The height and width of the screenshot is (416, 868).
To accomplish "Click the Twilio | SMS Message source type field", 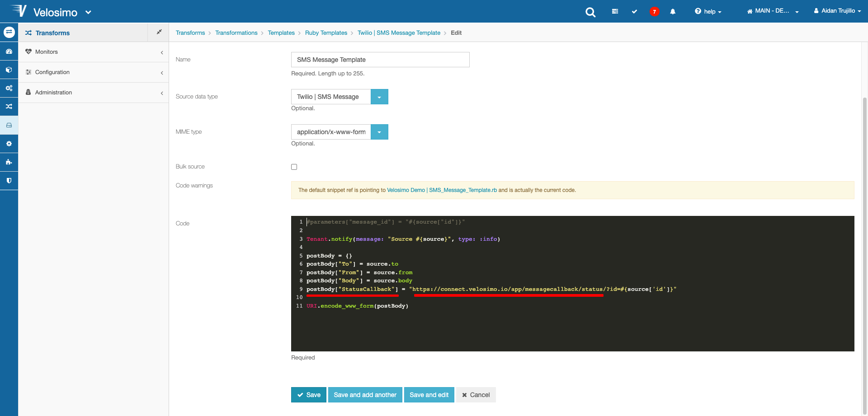I will pyautogui.click(x=331, y=97).
